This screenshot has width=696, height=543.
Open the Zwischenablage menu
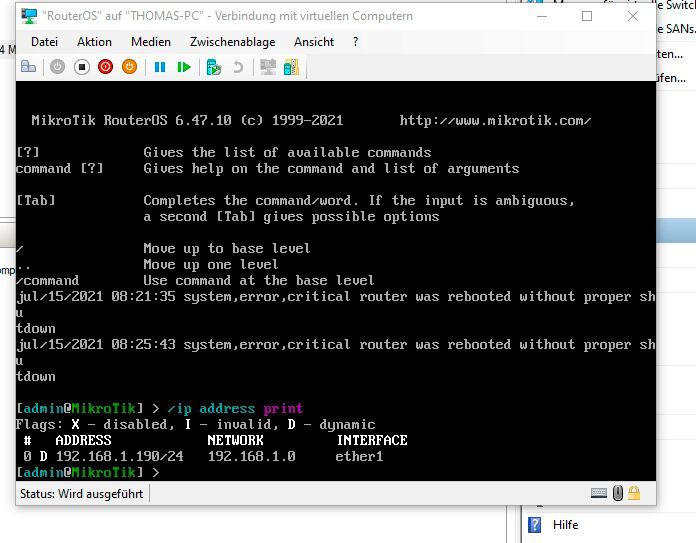(233, 42)
